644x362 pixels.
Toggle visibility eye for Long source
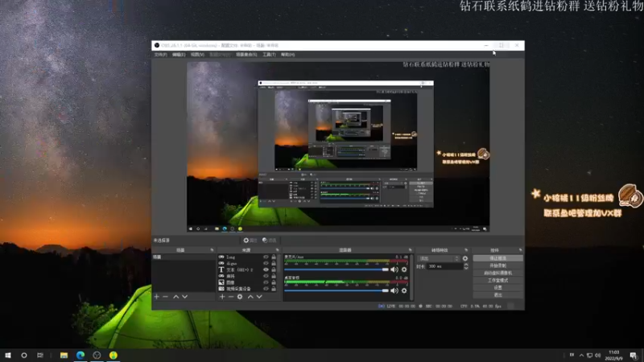coord(265,257)
